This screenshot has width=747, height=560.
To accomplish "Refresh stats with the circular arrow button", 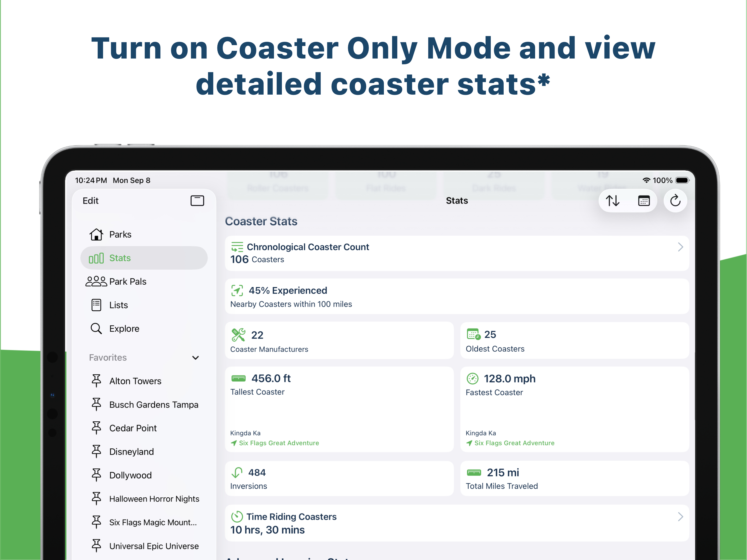I will pos(675,201).
